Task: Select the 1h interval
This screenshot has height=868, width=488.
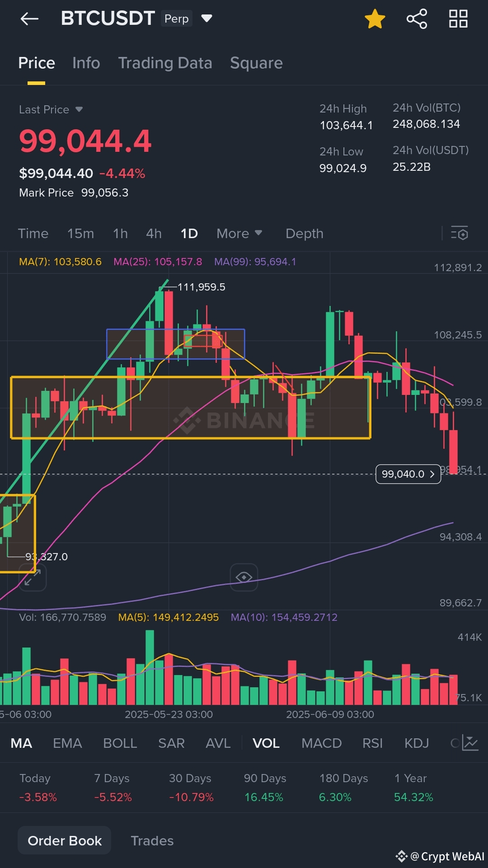Action: pyautogui.click(x=120, y=234)
